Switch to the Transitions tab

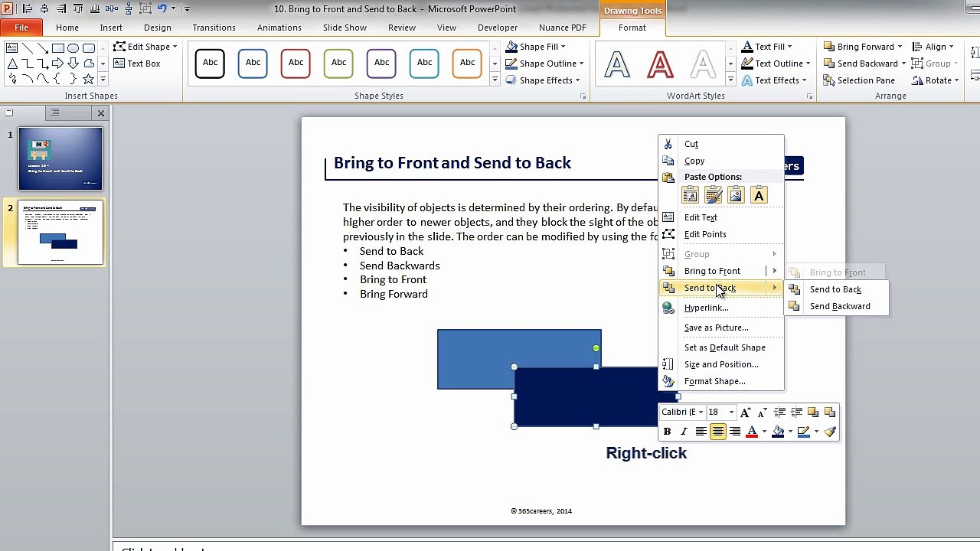coord(214,28)
